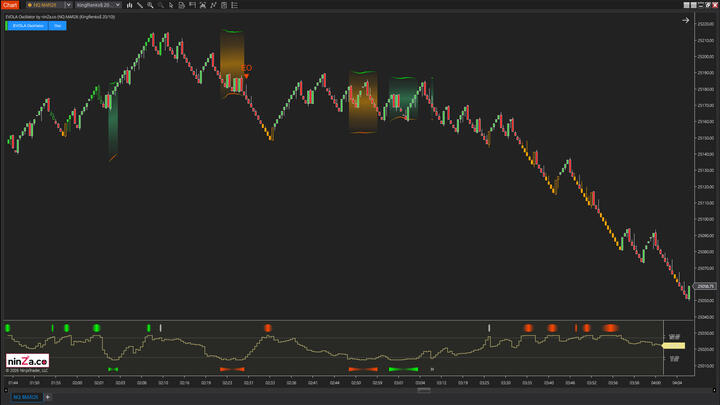Screen dimensions: 720x405
Task: Click the ninZa.co logo
Action: (27, 362)
